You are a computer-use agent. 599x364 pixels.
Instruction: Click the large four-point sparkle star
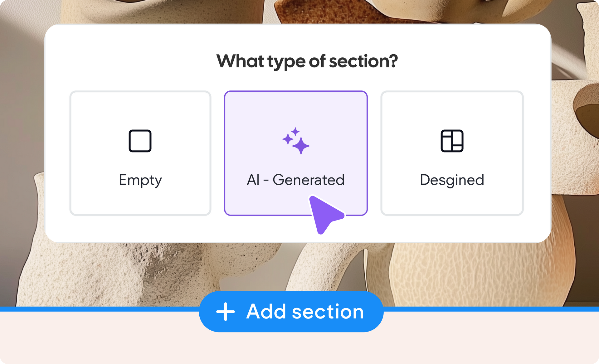(301, 146)
